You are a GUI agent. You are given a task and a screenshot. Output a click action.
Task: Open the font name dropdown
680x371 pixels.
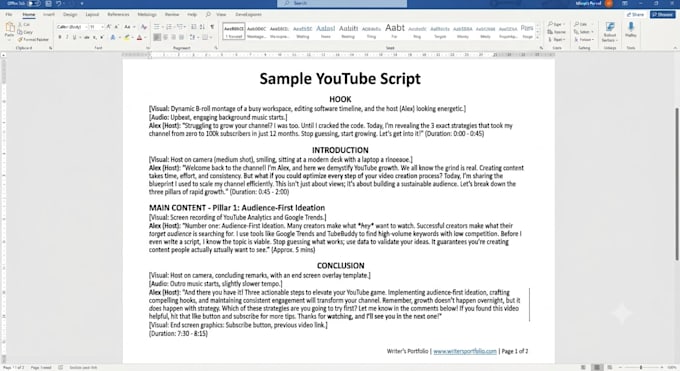85,27
